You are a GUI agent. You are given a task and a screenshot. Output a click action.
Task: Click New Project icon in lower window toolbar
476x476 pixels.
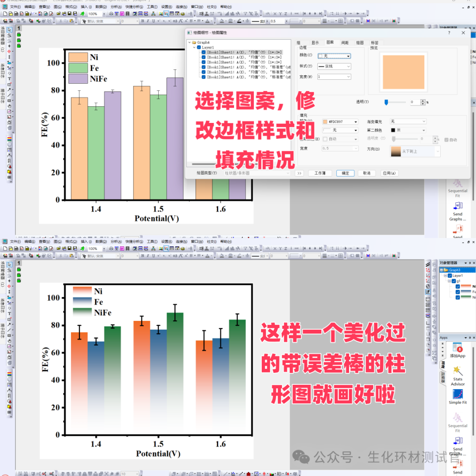point(5,248)
